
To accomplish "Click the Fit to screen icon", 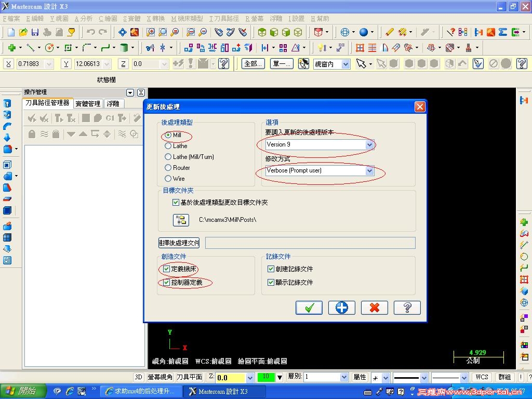I will coord(122,32).
